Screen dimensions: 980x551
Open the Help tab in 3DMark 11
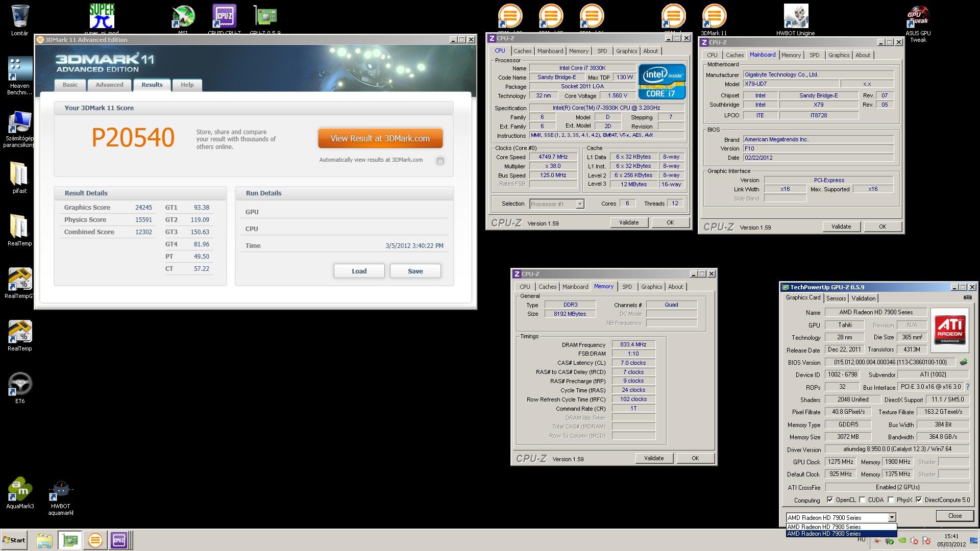187,85
